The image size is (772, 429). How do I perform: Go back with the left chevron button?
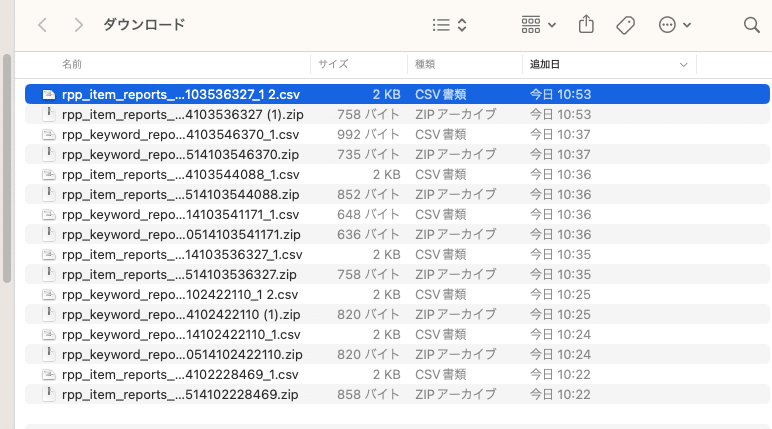tap(43, 25)
